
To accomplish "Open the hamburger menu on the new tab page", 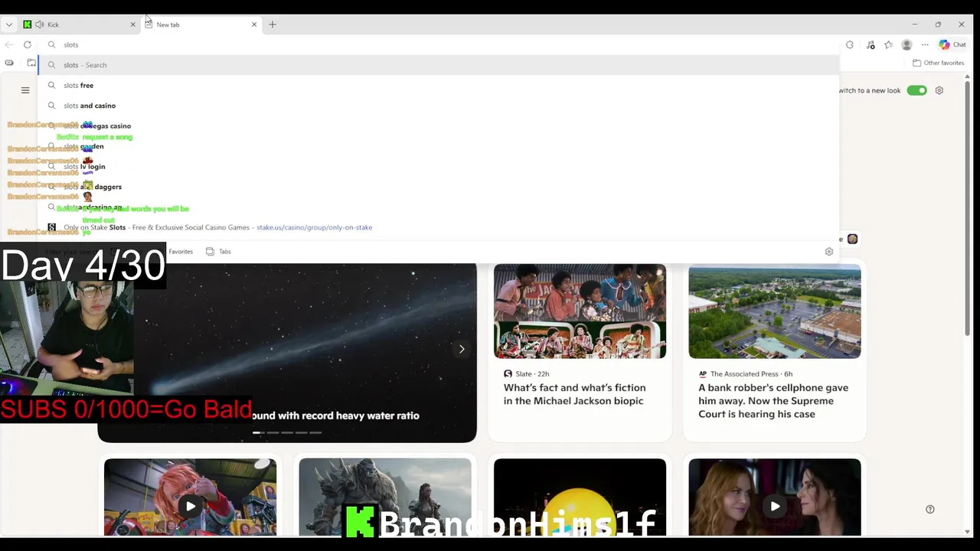I will (x=25, y=90).
